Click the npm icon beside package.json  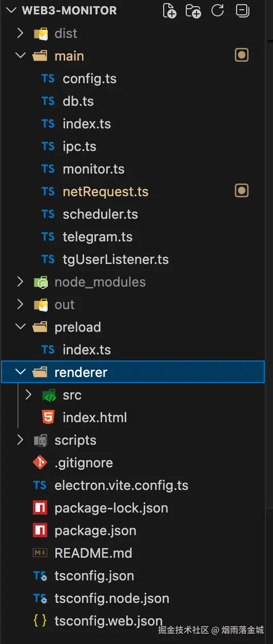tap(40, 531)
